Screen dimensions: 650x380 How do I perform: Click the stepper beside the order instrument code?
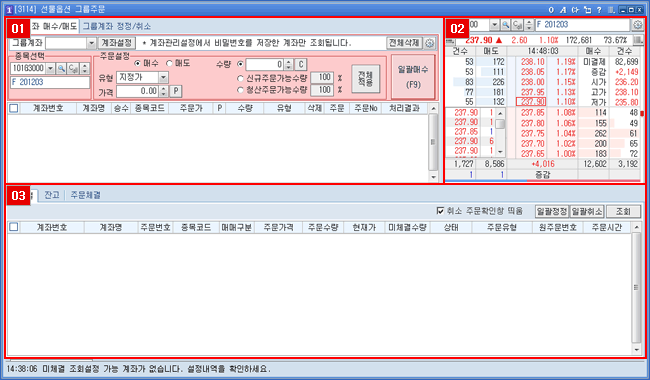pyautogui.click(x=85, y=68)
